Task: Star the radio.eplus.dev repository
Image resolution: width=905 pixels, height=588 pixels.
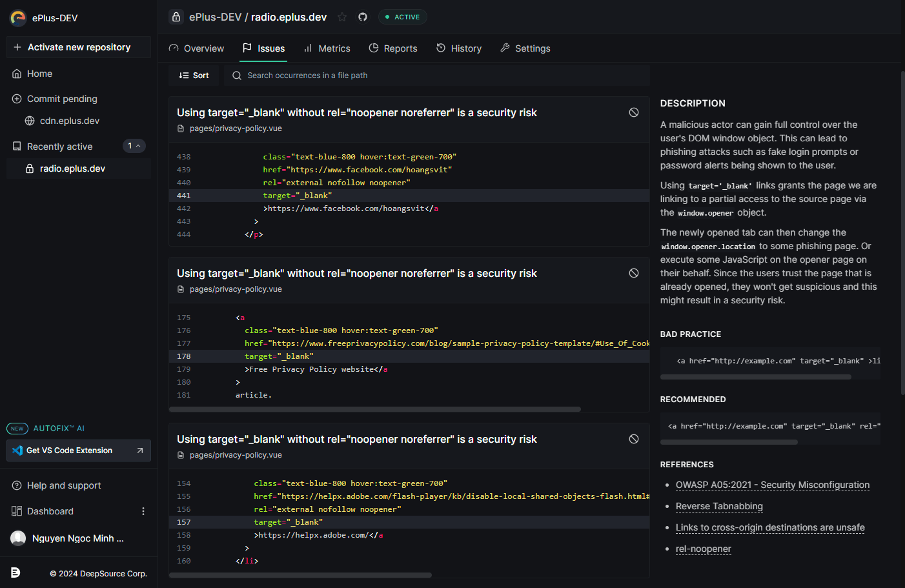Action: (x=342, y=17)
